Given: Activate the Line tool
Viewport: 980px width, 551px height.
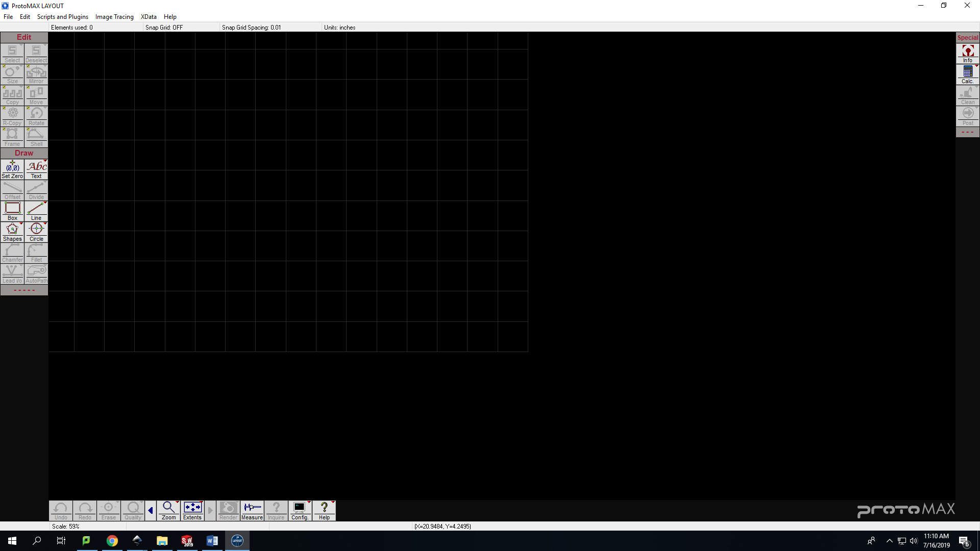Looking at the screenshot, I should click(x=36, y=211).
